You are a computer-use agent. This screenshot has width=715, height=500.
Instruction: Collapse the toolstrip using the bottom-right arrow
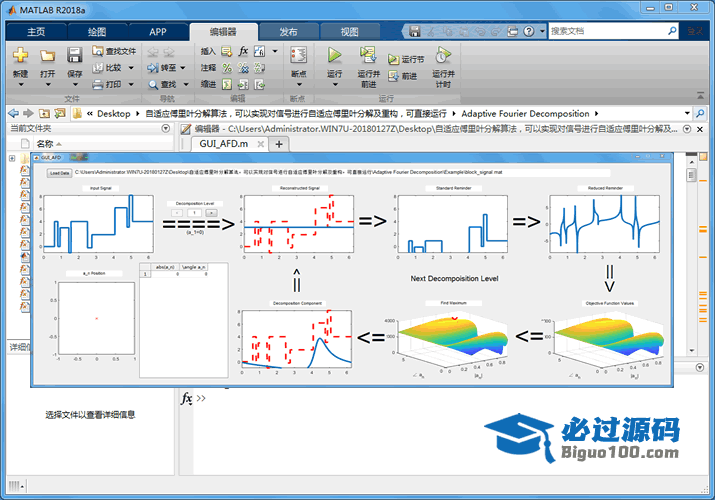700,95
